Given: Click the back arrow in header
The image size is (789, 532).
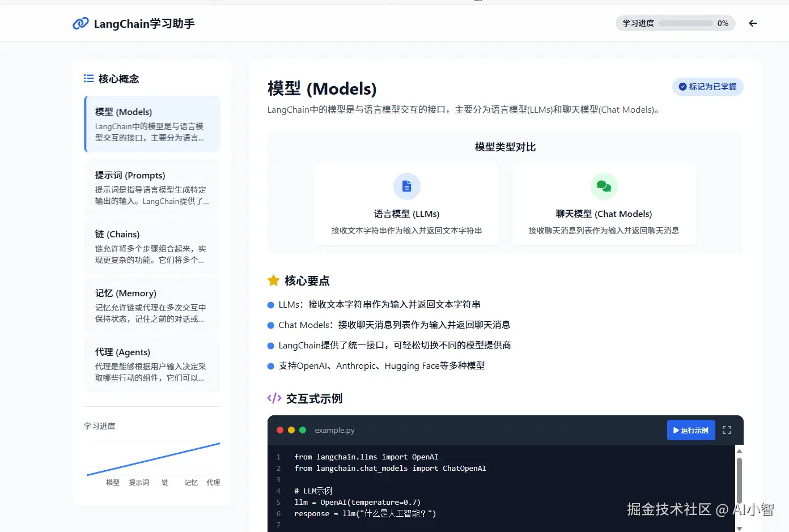Looking at the screenshot, I should point(753,23).
